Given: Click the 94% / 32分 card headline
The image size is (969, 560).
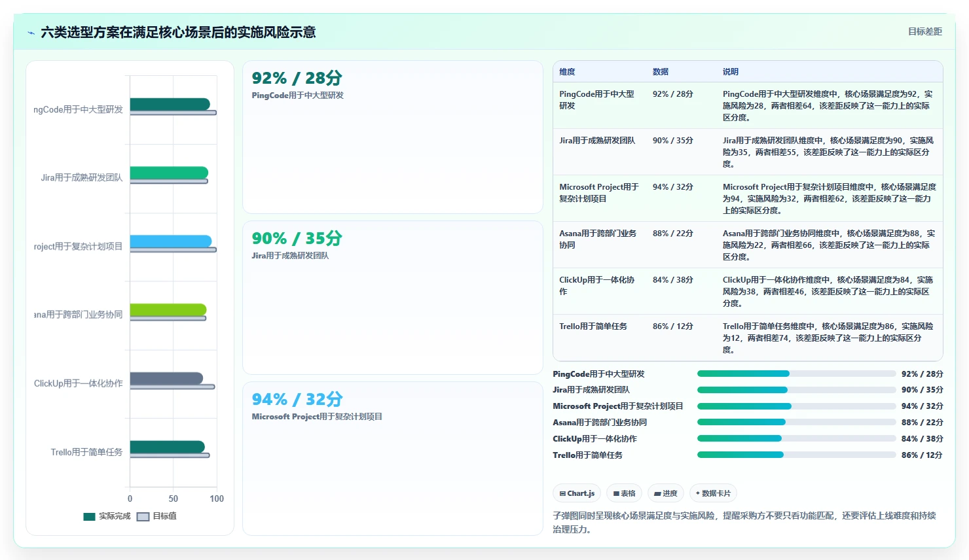Looking at the screenshot, I should click(x=297, y=400).
